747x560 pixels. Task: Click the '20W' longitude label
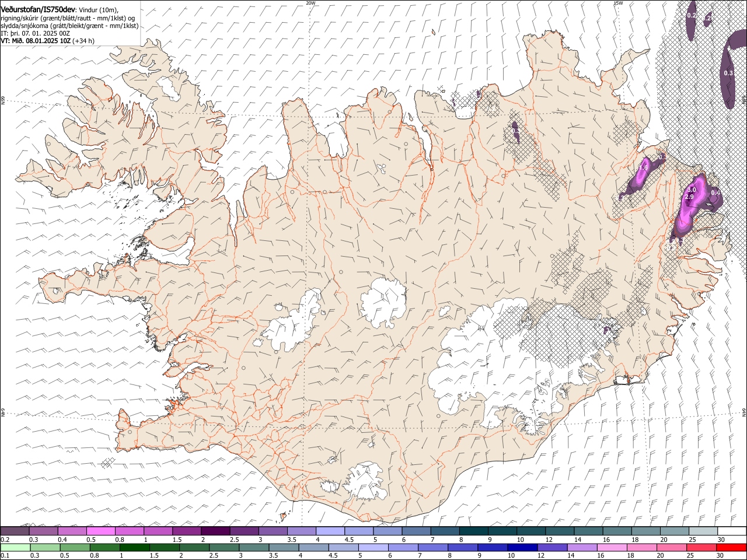tap(310, 3)
